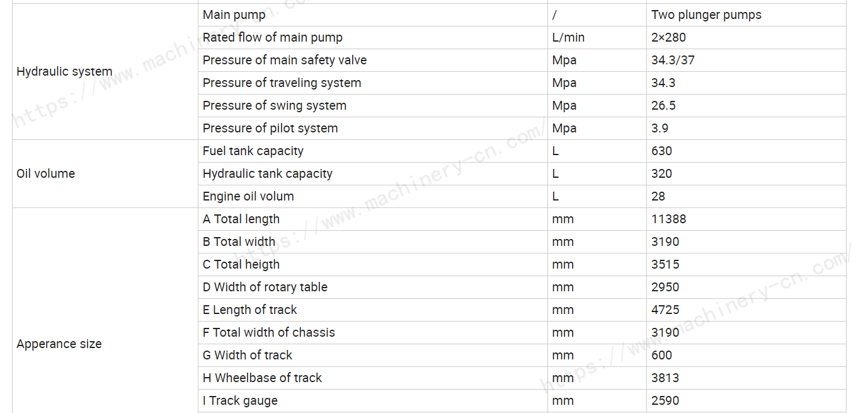
Task: Click the 4725 track length value
Action: pos(665,310)
